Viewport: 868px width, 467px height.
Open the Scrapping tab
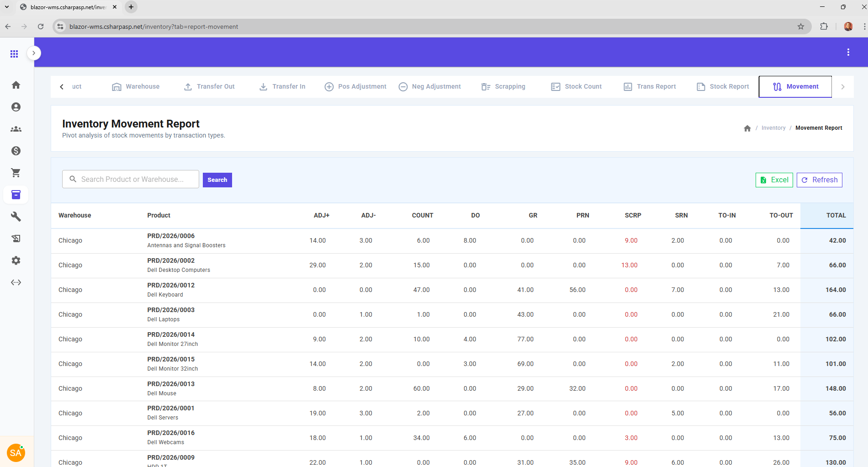click(x=503, y=87)
